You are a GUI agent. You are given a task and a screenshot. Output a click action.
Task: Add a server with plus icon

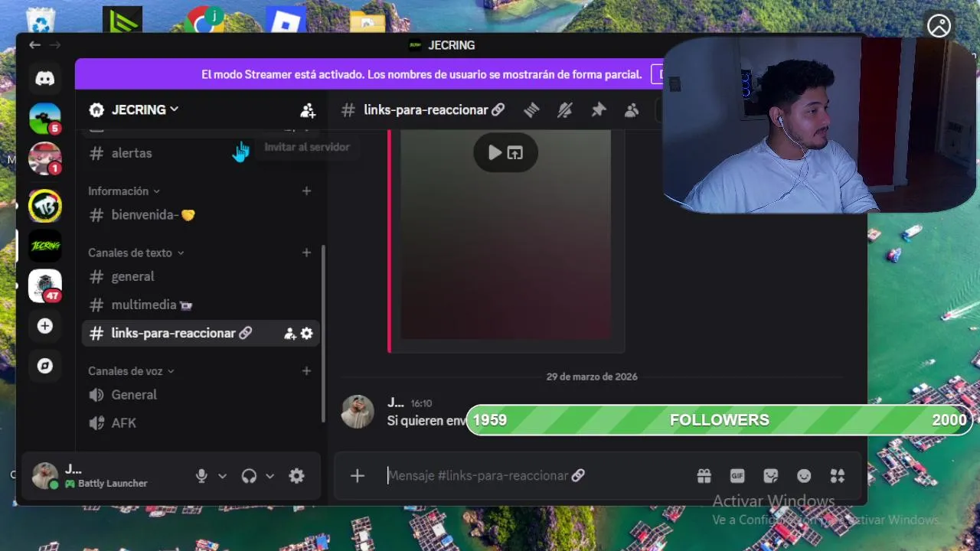[44, 326]
